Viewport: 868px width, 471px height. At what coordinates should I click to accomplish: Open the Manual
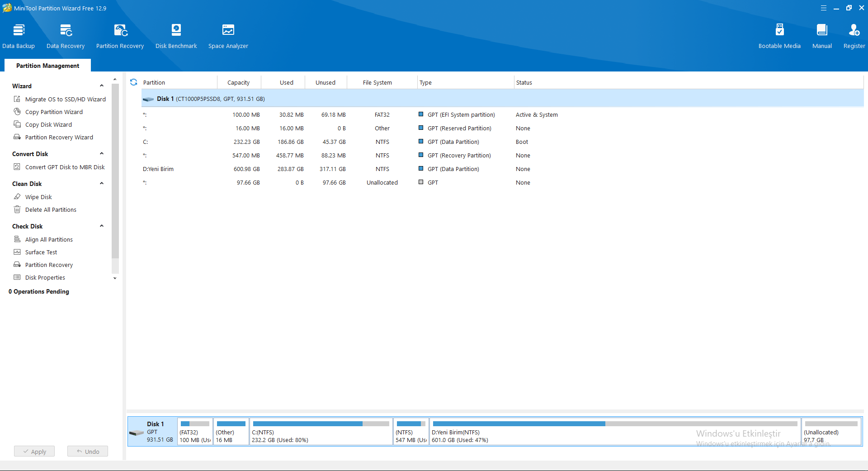pyautogui.click(x=822, y=36)
